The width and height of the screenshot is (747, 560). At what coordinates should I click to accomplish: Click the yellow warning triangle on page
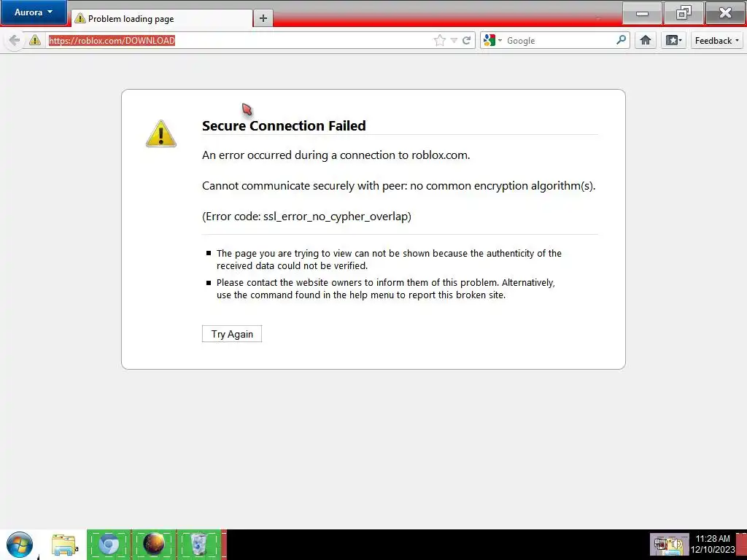pos(161,133)
